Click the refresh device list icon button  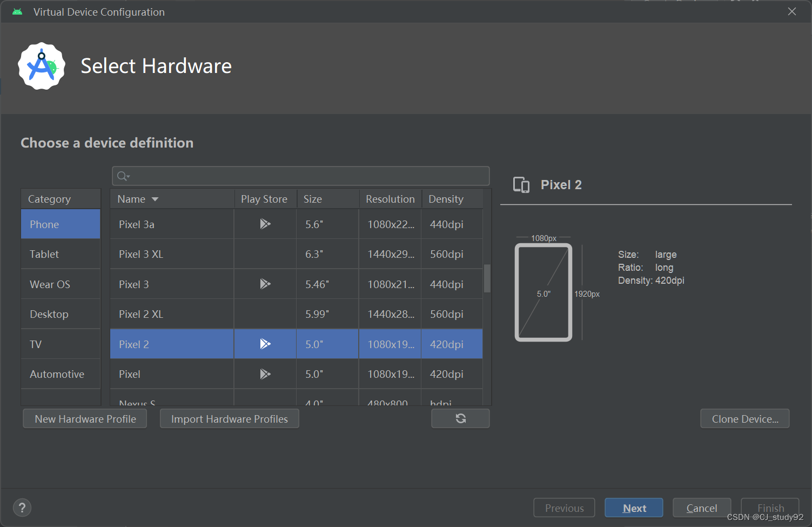(x=460, y=418)
